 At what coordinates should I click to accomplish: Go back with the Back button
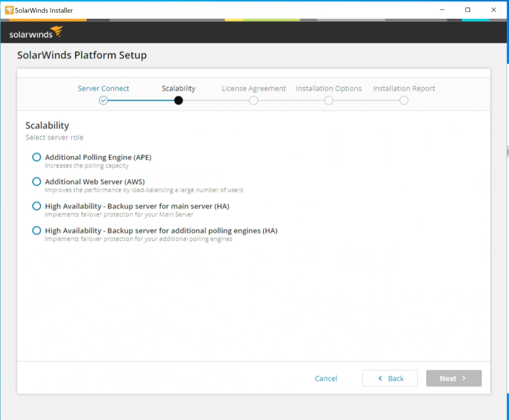coord(390,379)
